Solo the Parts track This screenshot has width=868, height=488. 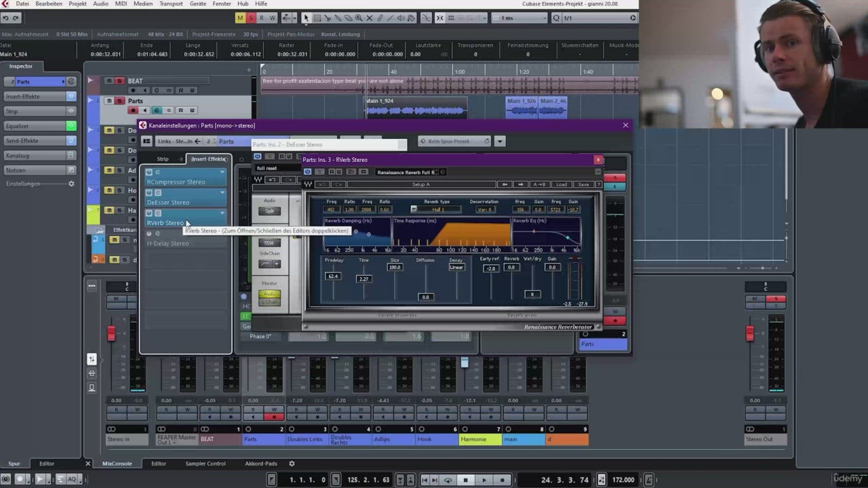[119, 101]
